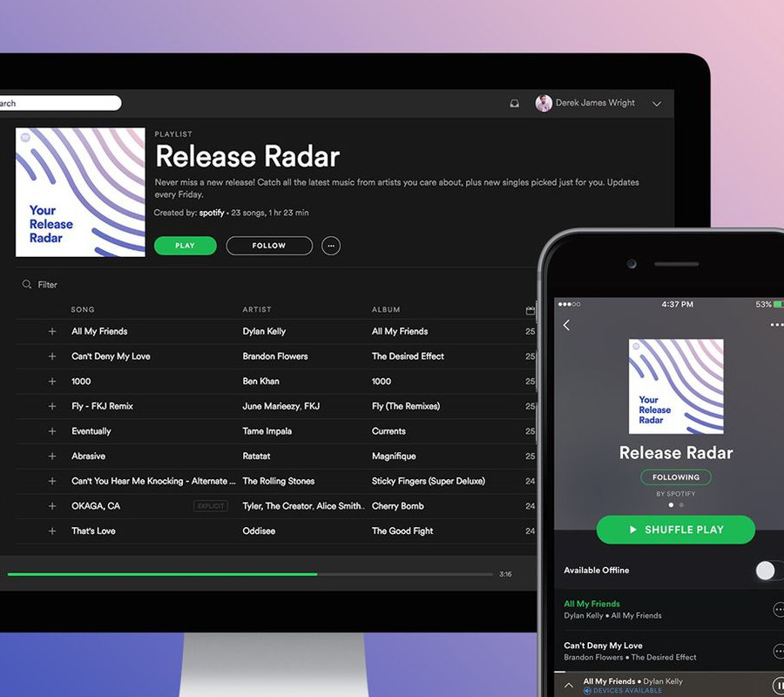Viewport: 784px width, 697px height.
Task: Click the green PLAY button
Action: tap(185, 246)
